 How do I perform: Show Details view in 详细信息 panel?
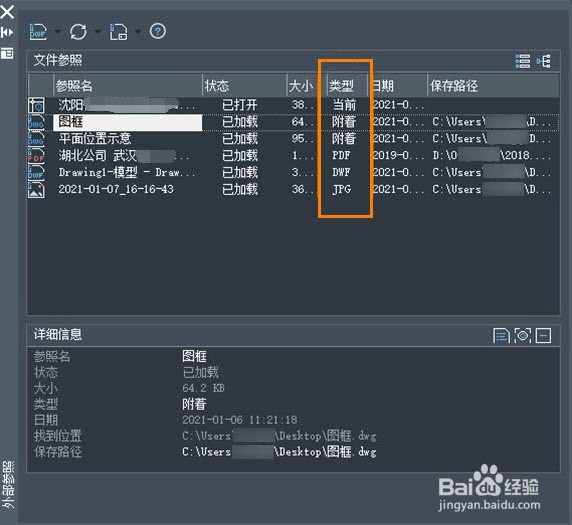(501, 336)
